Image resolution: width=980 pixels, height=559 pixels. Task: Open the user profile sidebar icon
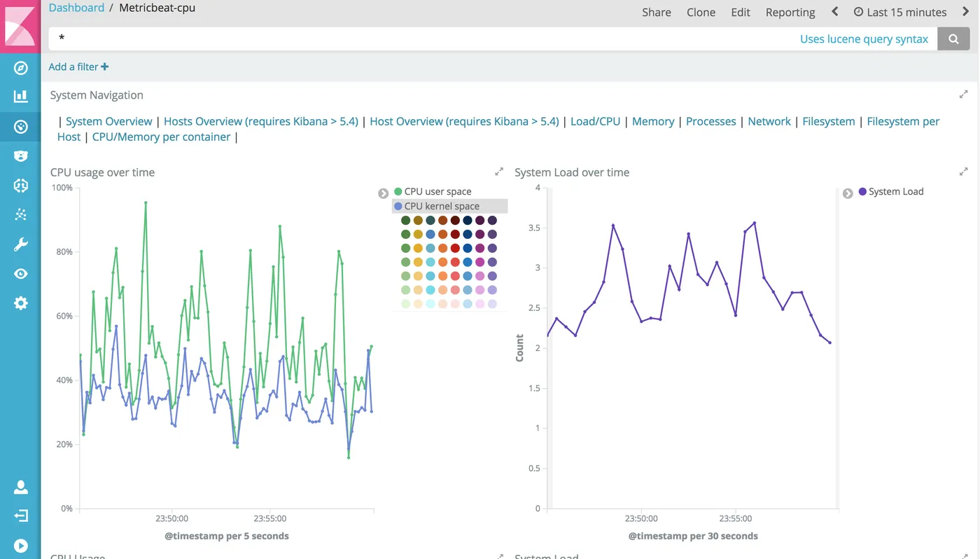[x=21, y=487]
